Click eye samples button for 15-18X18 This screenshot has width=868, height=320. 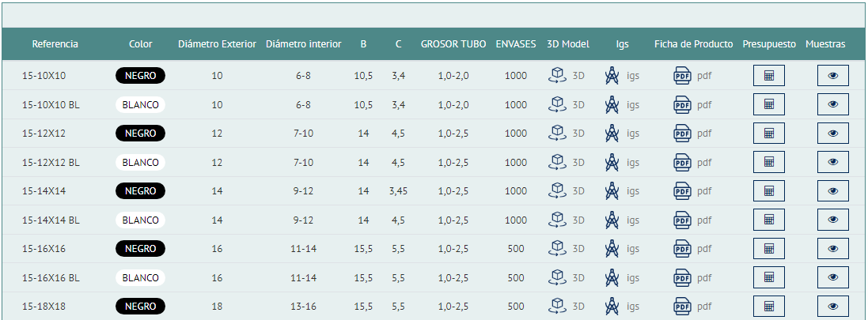click(x=832, y=307)
